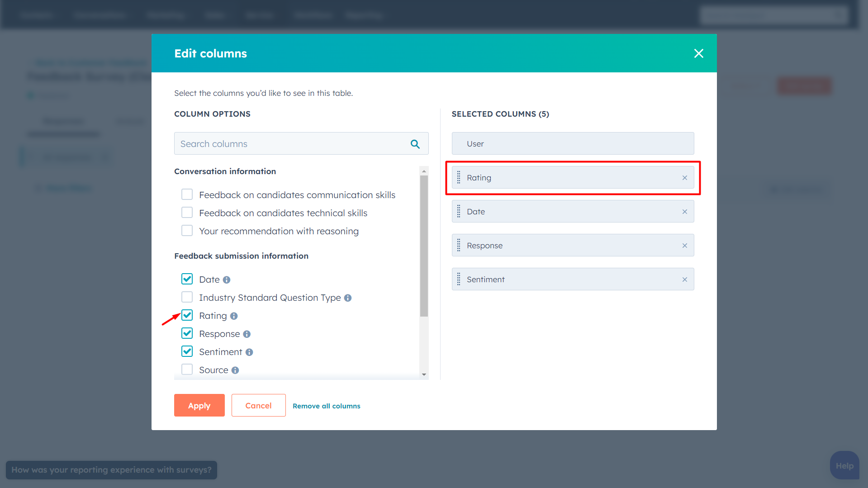Image resolution: width=868 pixels, height=488 pixels.
Task: Click Feedback submission information heading
Action: tap(241, 256)
